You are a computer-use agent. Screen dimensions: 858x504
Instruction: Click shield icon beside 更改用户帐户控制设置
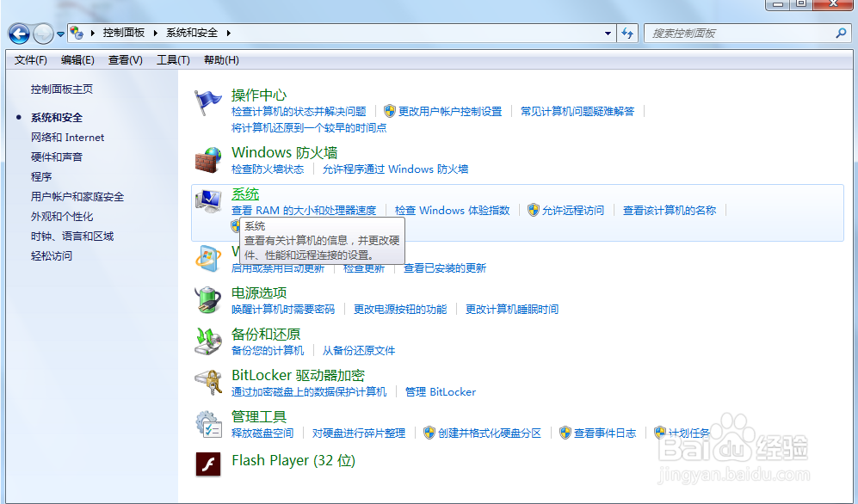pyautogui.click(x=390, y=112)
